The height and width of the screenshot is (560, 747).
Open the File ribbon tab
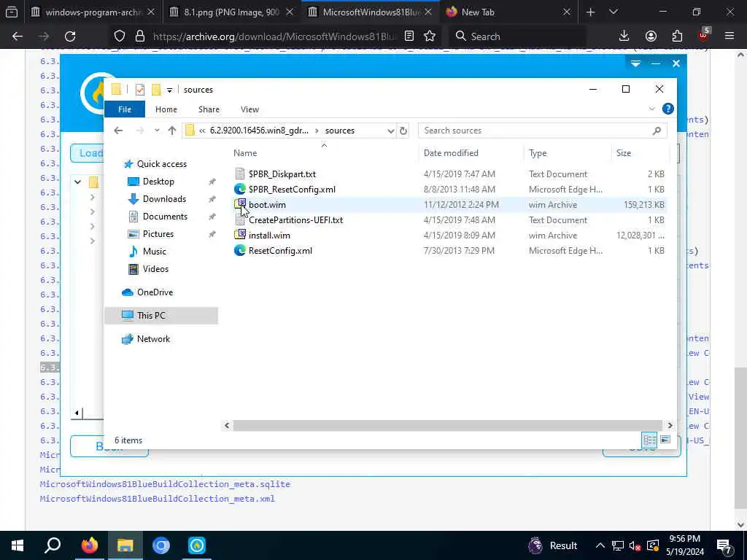[125, 109]
